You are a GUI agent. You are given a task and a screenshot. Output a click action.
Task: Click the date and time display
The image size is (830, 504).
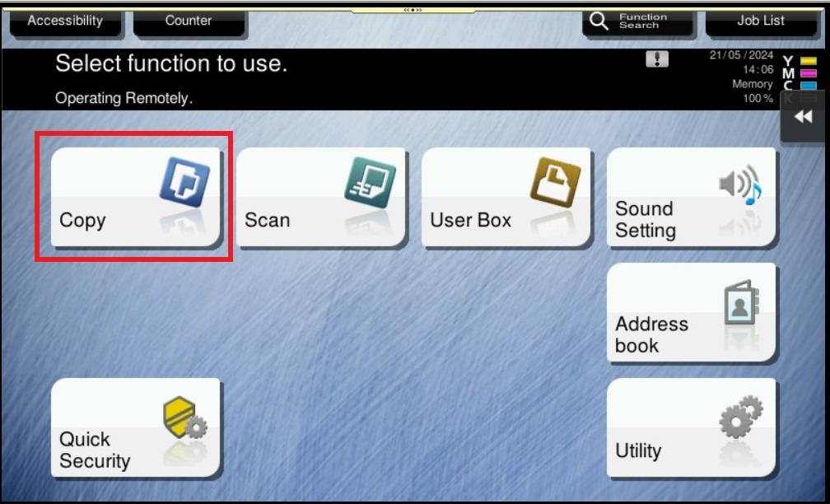[741, 63]
